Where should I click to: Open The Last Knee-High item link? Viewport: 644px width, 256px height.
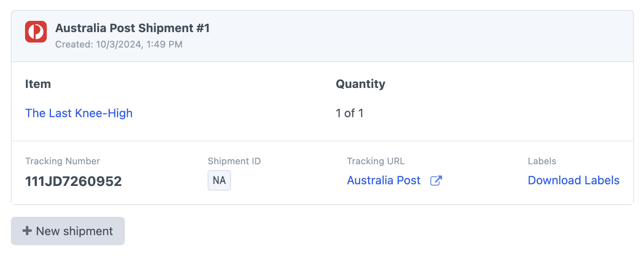pyautogui.click(x=79, y=113)
